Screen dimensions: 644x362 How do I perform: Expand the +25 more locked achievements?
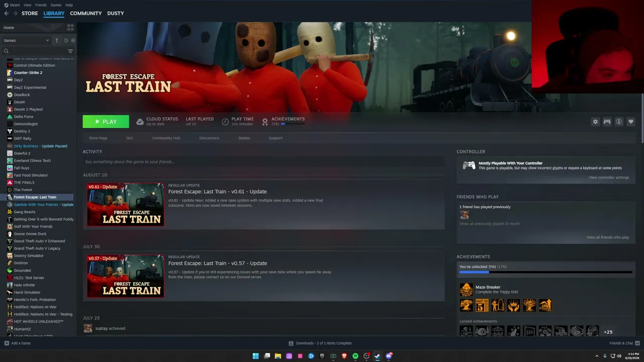(x=608, y=332)
